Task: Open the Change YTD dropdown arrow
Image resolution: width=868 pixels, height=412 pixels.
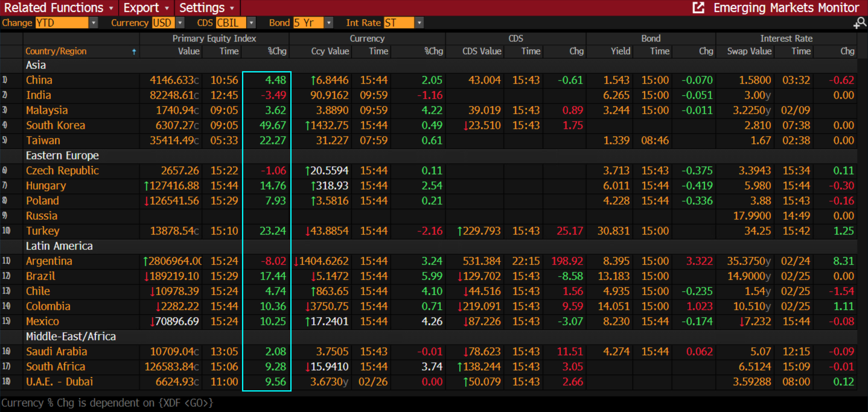Action: (93, 23)
